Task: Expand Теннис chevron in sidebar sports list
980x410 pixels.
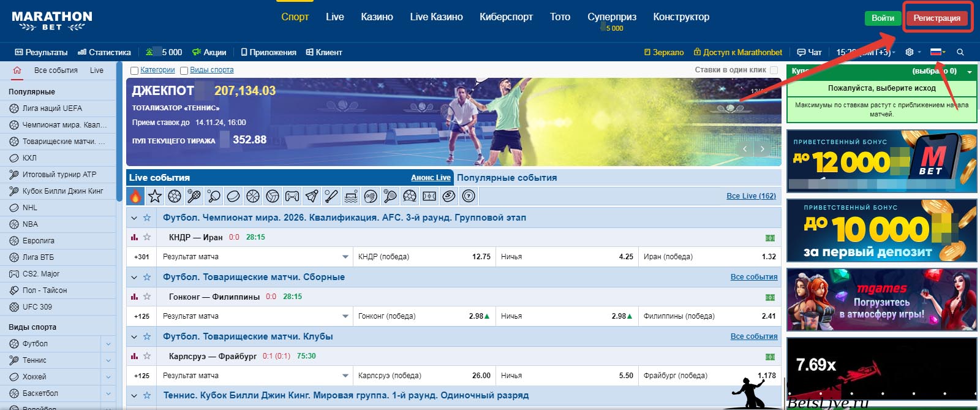Action: [108, 360]
